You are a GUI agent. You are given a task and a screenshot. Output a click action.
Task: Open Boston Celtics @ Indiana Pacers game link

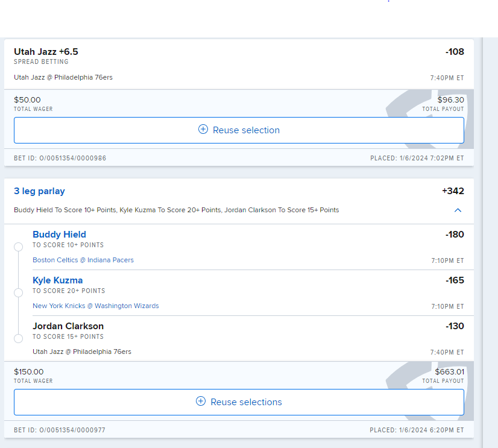(83, 260)
